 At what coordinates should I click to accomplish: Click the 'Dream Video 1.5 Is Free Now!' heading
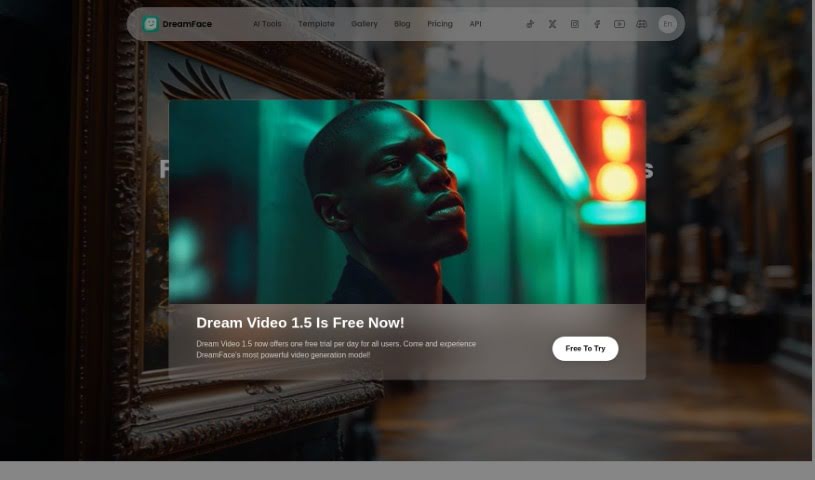(x=300, y=322)
